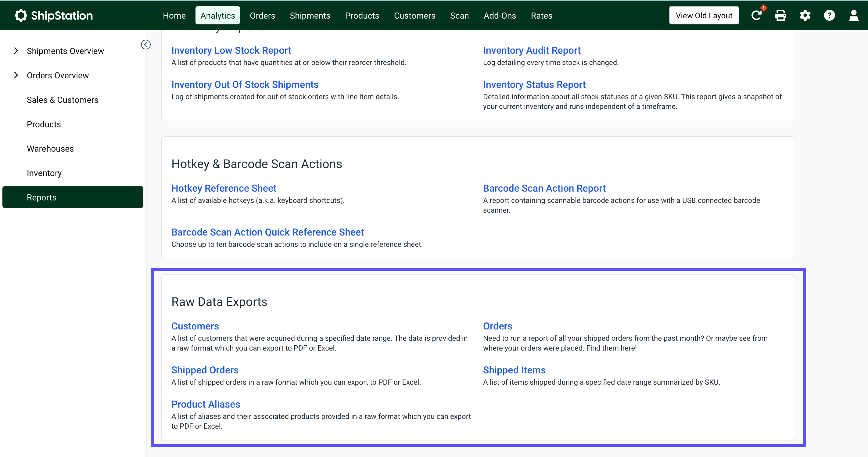Open the Product Aliases export
This screenshot has height=457, width=868.
pyautogui.click(x=206, y=404)
